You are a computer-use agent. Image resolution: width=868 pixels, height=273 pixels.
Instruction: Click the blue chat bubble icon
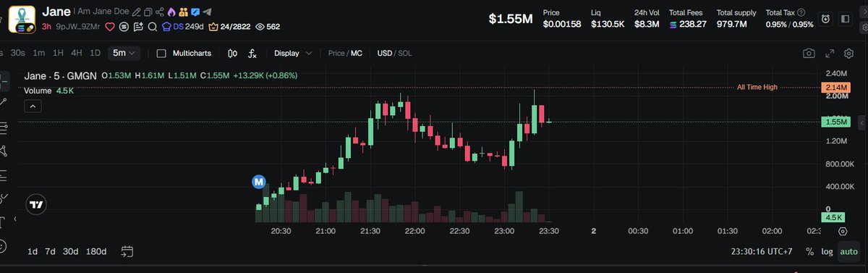click(195, 12)
